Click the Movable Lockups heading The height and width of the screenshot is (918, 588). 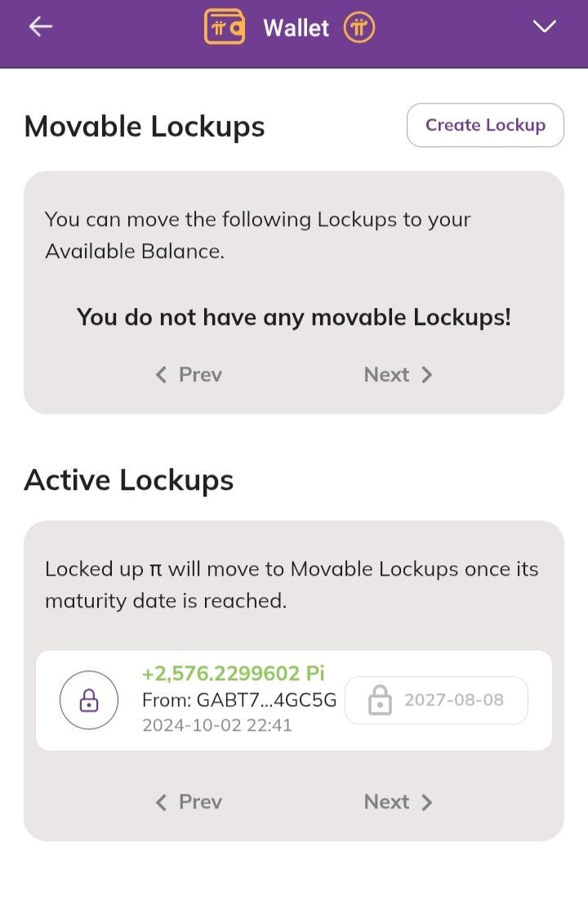point(145,127)
